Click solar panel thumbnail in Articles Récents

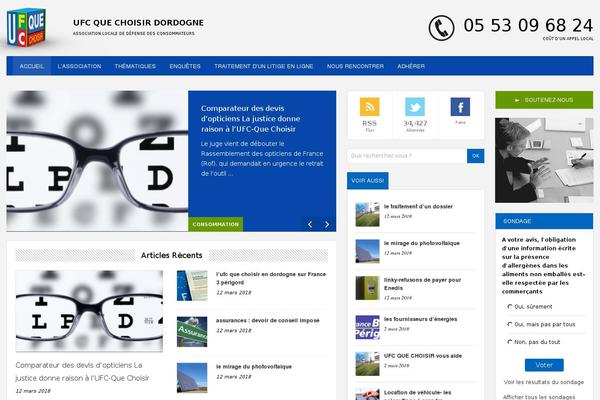point(192,378)
